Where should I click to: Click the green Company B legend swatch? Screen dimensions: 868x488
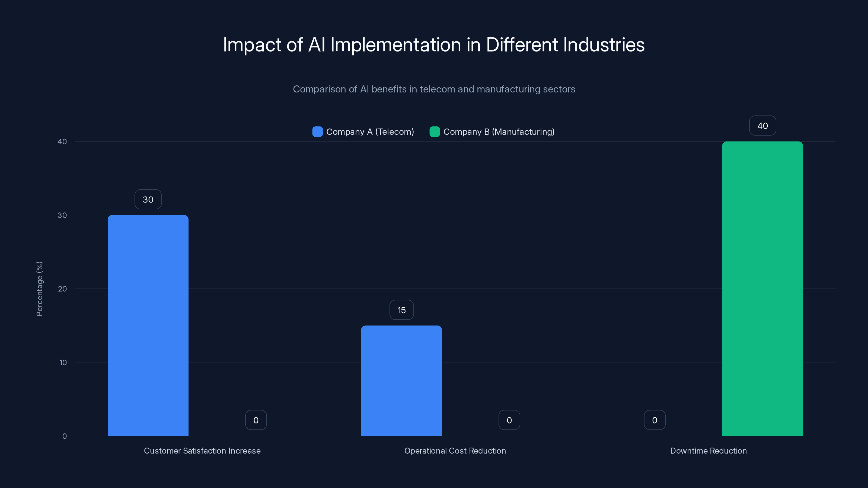click(x=435, y=132)
